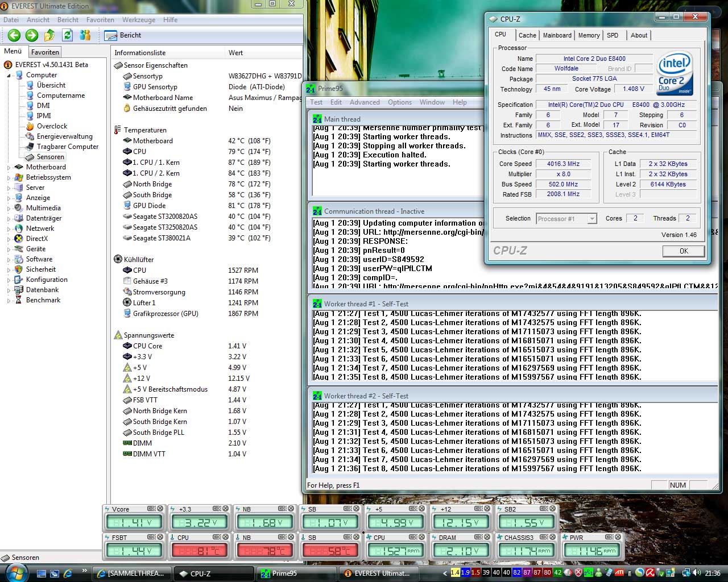
Task: Open the Advanced menu in Prime95
Action: (365, 102)
